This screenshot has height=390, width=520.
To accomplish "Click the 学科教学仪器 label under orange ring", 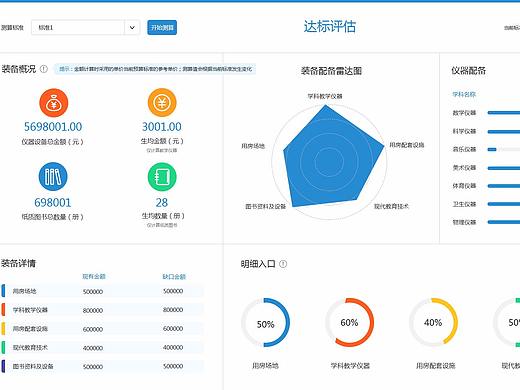I will click(x=350, y=366).
